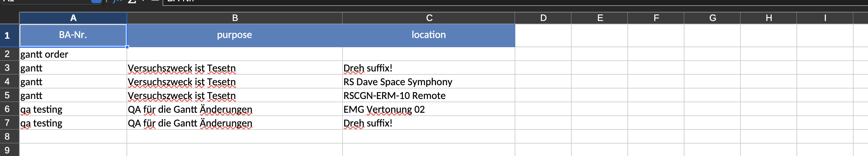Click the formula input line
Screen dimensions: 868x156
pyautogui.click(x=505, y=1)
